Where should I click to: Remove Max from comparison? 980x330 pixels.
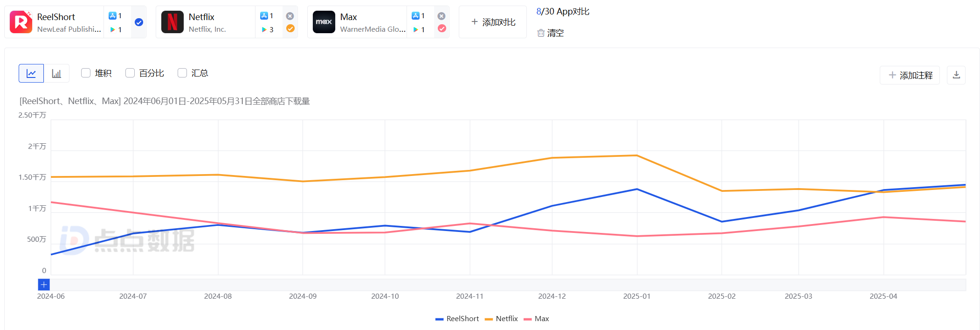click(442, 16)
